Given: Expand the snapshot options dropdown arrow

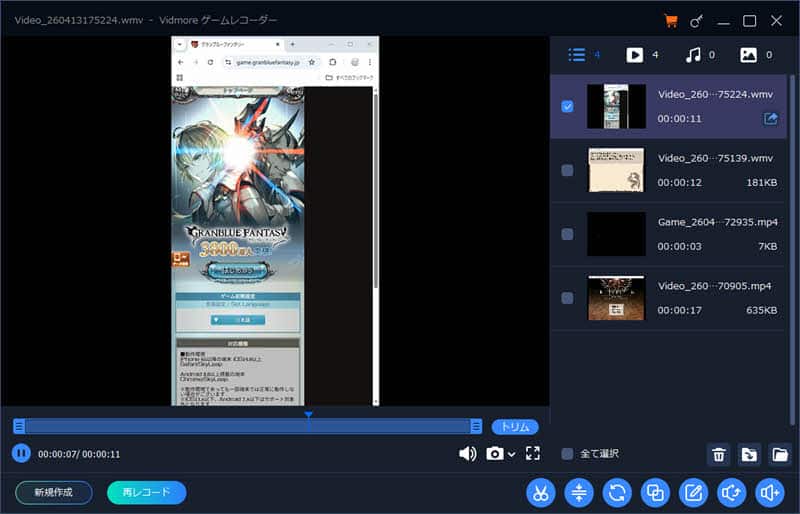Looking at the screenshot, I should (512, 454).
